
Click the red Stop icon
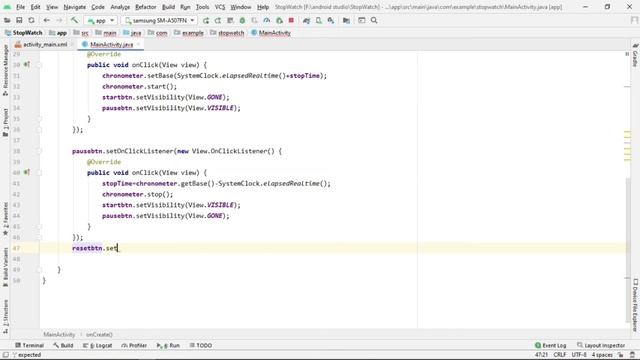click(x=291, y=20)
